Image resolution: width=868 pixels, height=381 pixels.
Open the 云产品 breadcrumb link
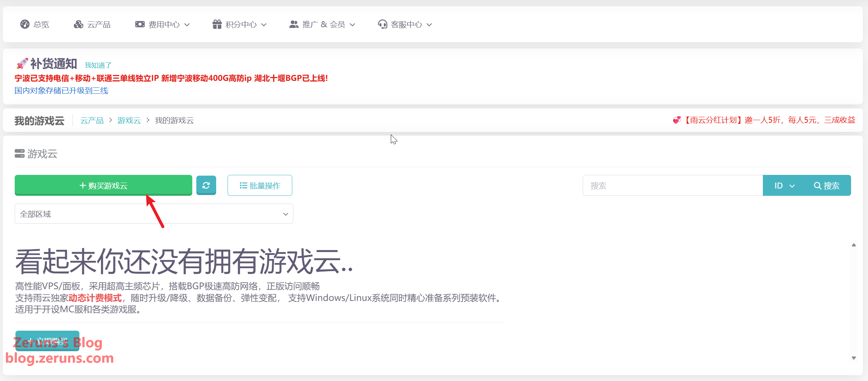tap(92, 121)
